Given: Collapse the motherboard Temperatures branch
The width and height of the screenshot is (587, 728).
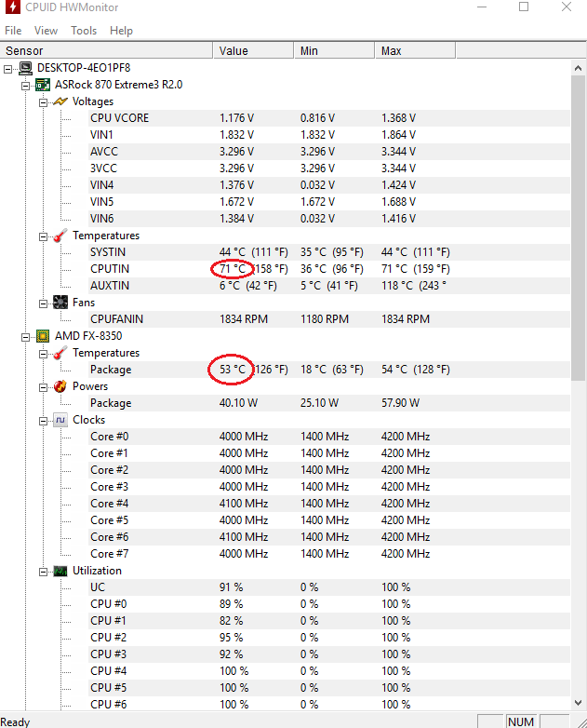Looking at the screenshot, I should click(43, 236).
